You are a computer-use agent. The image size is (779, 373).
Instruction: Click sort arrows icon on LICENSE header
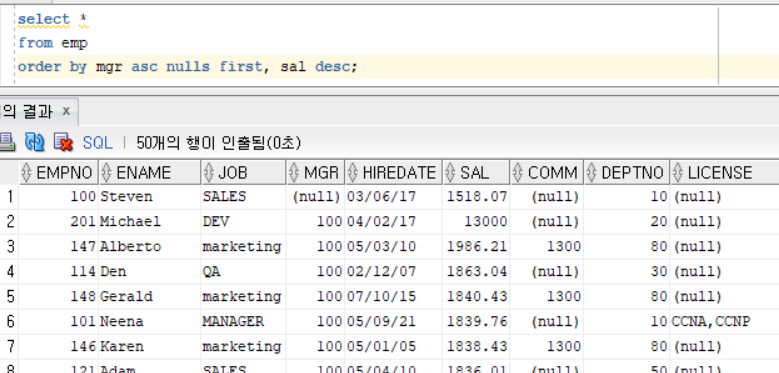[x=678, y=173]
